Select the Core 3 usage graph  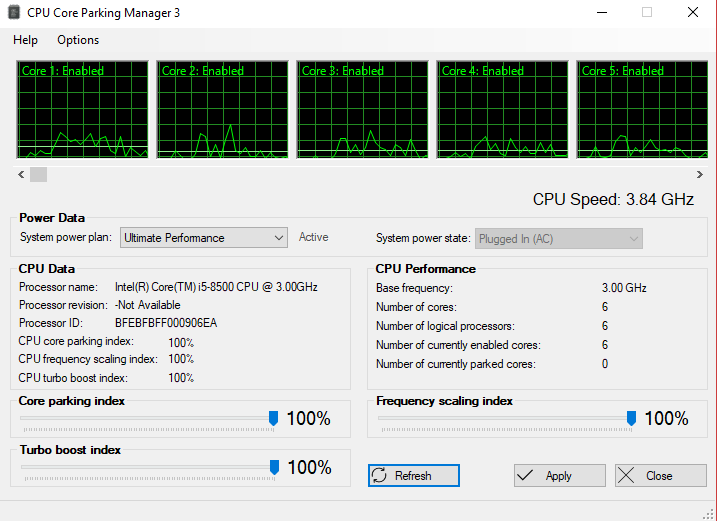(x=363, y=109)
